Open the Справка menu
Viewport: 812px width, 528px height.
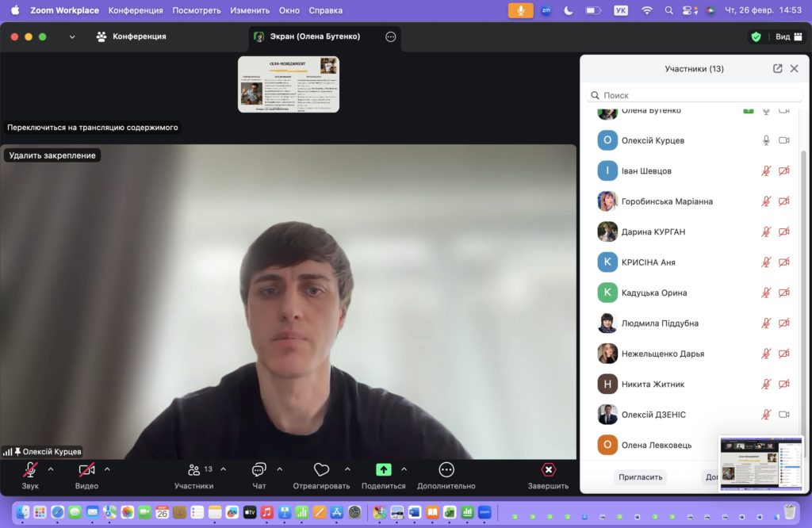click(325, 10)
